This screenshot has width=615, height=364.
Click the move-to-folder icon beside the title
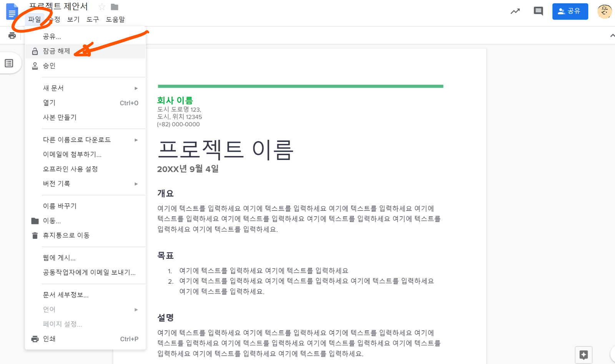coord(115,7)
